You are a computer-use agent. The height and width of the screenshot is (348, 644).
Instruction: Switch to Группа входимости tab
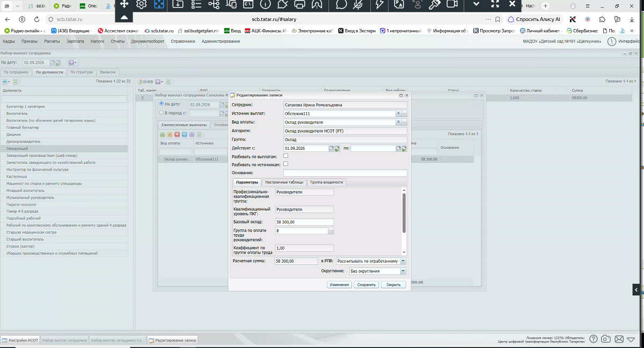point(326,182)
